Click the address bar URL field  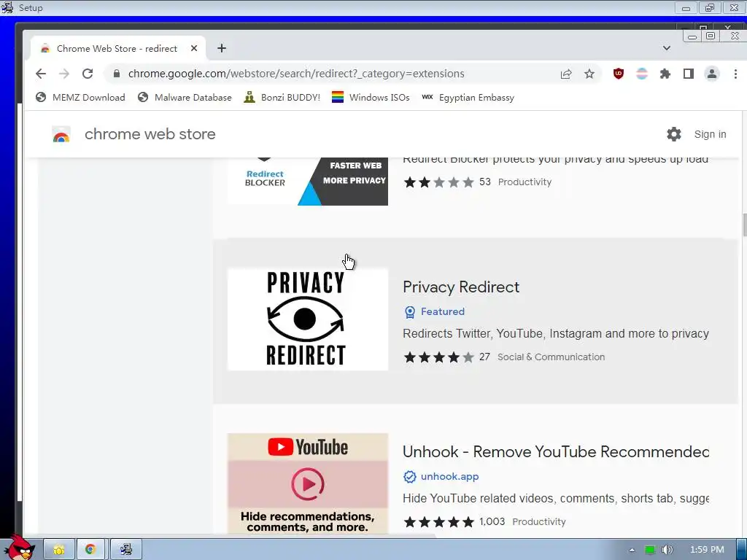[x=333, y=74]
